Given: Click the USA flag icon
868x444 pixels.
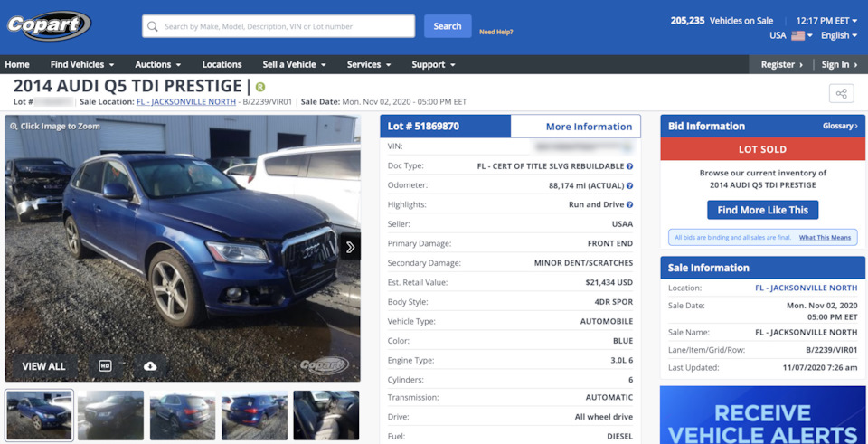Looking at the screenshot, I should 797,35.
